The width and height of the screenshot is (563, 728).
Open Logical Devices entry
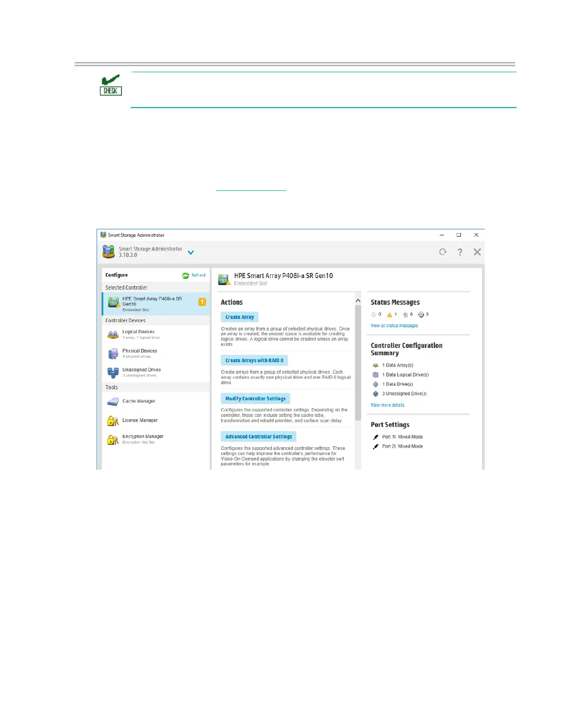(156, 334)
